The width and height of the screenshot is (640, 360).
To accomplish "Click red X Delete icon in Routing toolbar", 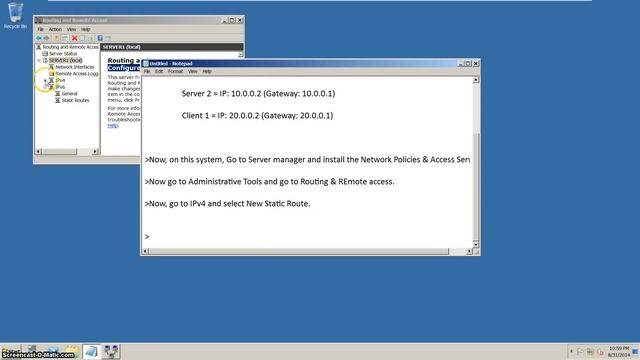I will coord(74,38).
